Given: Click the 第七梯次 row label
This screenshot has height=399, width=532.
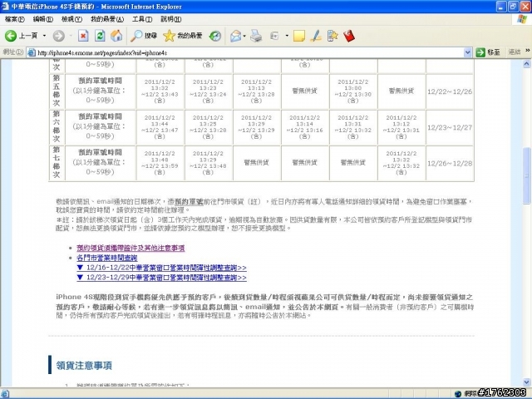Looking at the screenshot, I should [x=57, y=163].
